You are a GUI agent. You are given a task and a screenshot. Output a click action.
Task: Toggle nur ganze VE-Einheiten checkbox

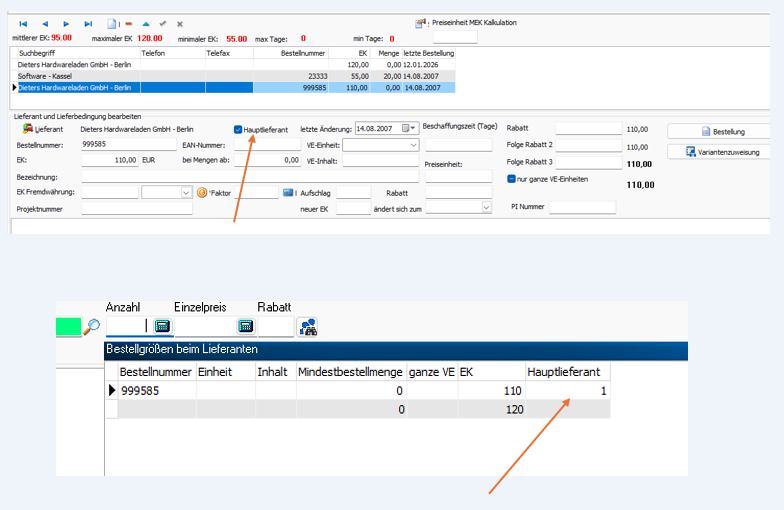(511, 179)
